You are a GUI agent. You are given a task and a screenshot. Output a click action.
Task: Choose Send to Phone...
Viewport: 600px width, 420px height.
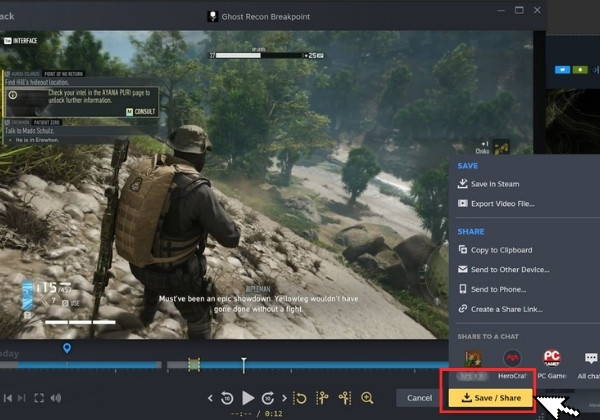point(492,289)
